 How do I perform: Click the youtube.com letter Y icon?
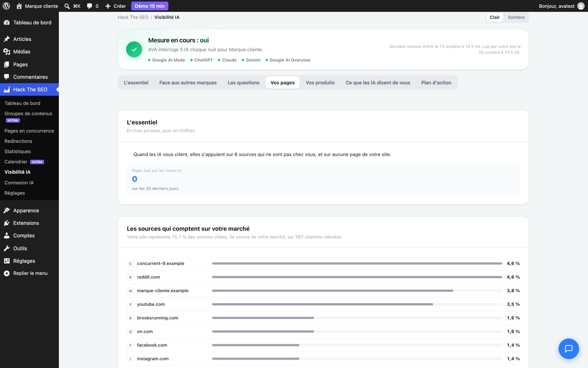[130, 304]
